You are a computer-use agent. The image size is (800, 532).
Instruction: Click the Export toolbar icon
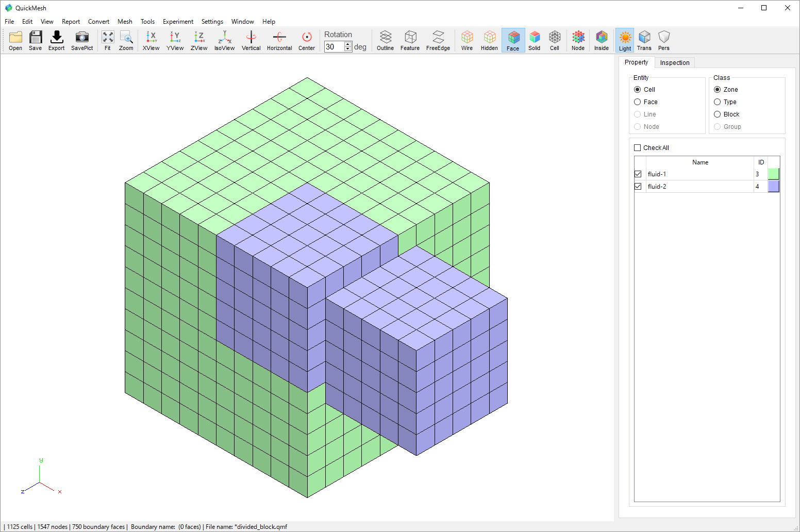coord(57,40)
